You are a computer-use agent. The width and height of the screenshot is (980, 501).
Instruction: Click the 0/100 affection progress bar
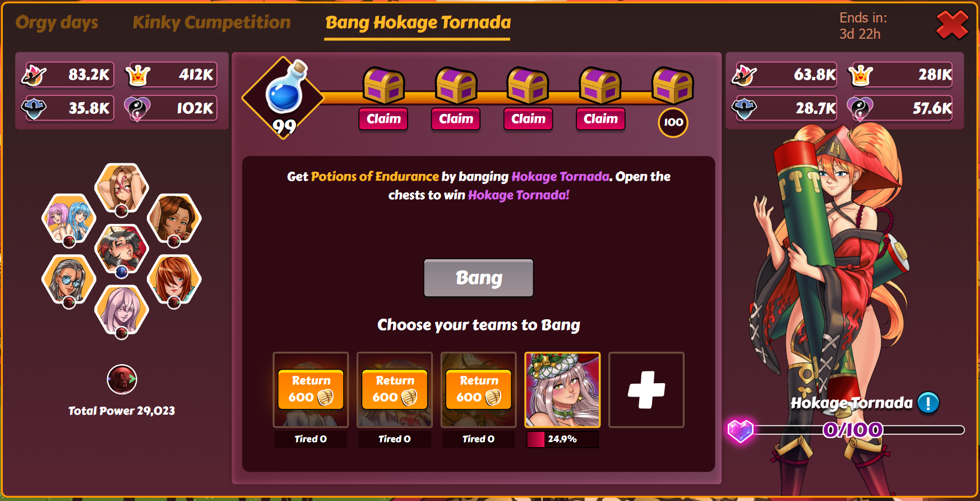pos(852,430)
